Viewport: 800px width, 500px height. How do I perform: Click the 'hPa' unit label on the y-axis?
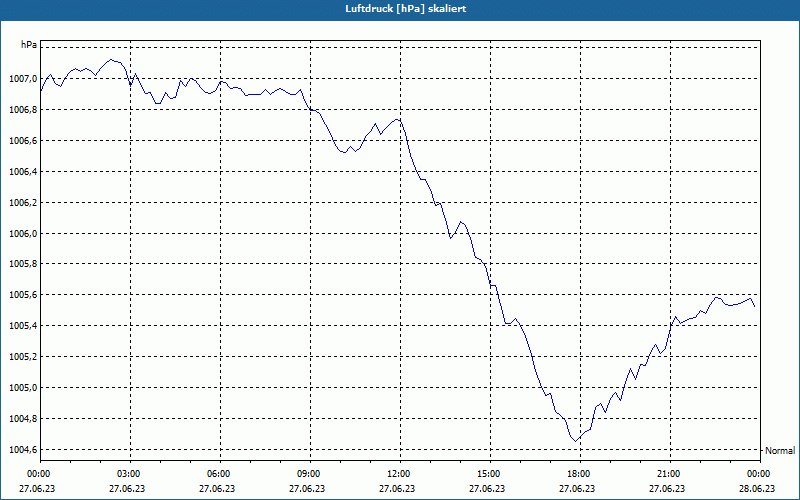29,45
